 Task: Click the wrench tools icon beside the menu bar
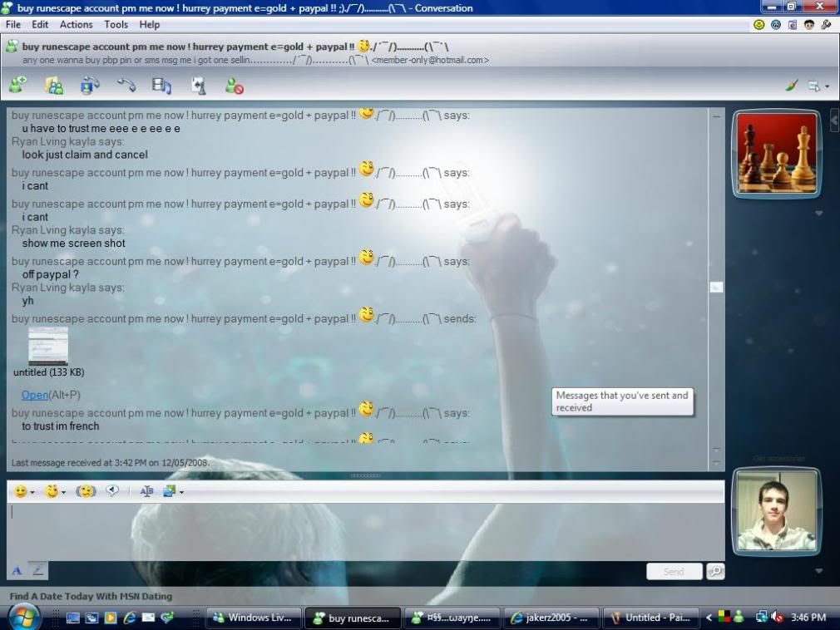pos(826,25)
